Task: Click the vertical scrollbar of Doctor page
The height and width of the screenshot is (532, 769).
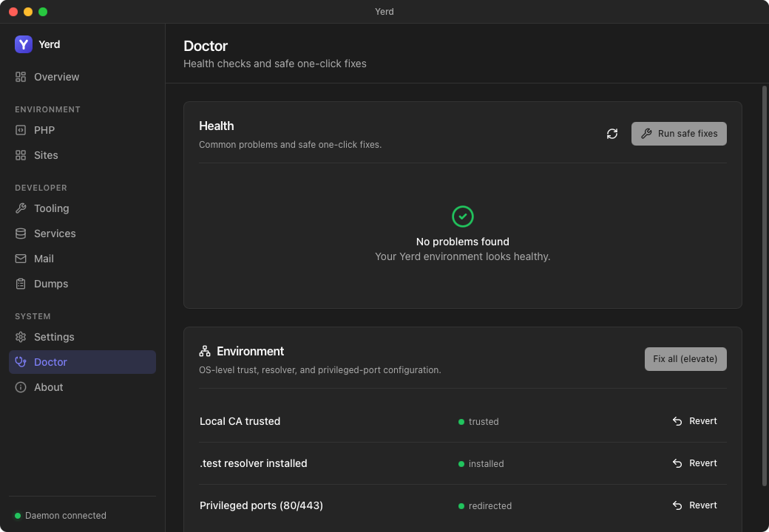Action: pyautogui.click(x=764, y=287)
